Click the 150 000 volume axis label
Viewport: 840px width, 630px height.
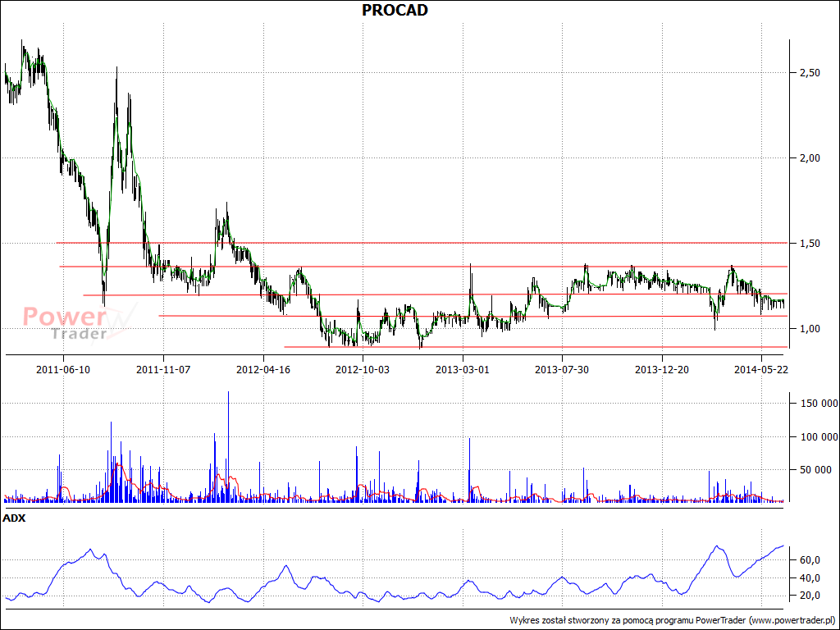tap(819, 404)
